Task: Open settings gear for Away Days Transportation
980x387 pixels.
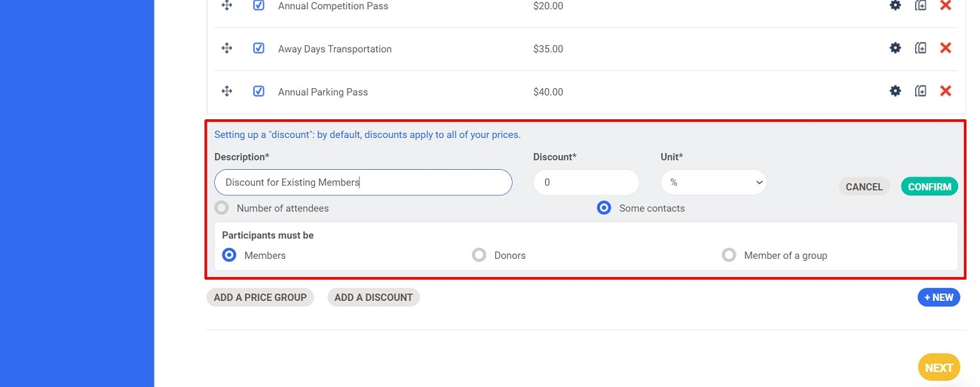Action: pyautogui.click(x=895, y=48)
